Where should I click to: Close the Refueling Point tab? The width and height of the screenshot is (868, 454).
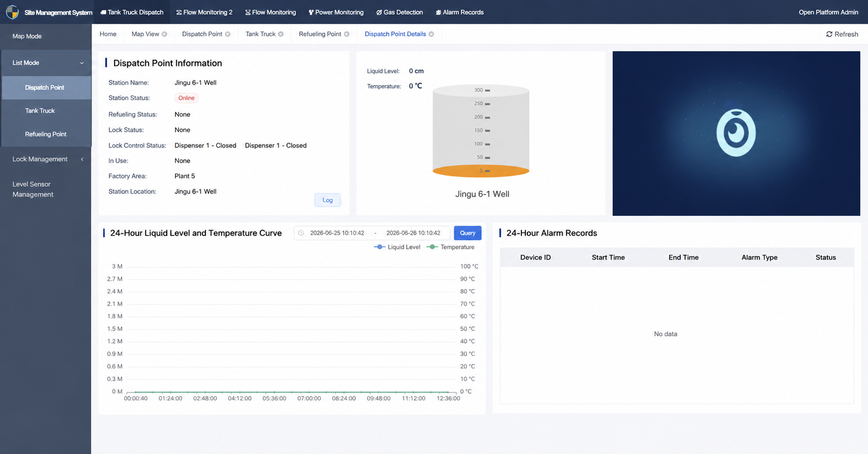347,34
